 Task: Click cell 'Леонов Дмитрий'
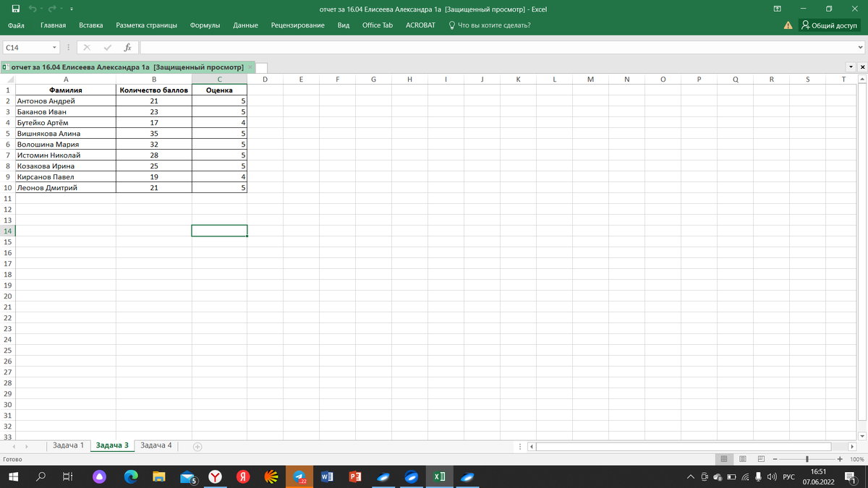(x=65, y=188)
